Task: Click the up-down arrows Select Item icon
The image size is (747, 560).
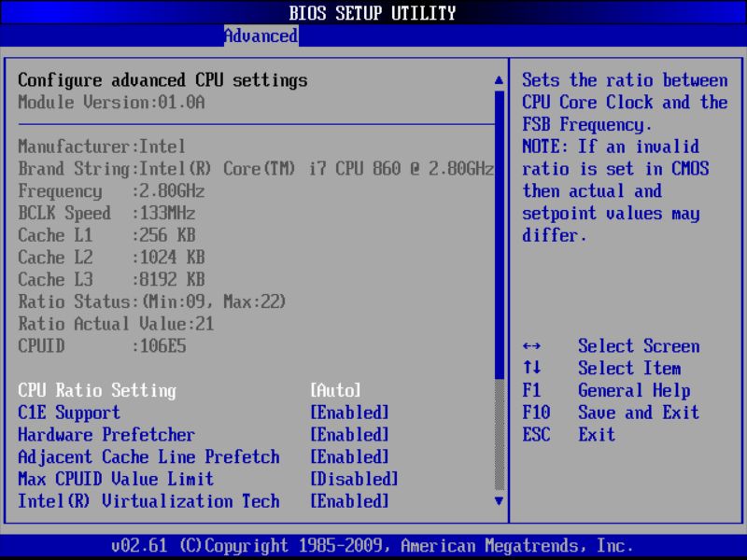Action: click(x=531, y=368)
